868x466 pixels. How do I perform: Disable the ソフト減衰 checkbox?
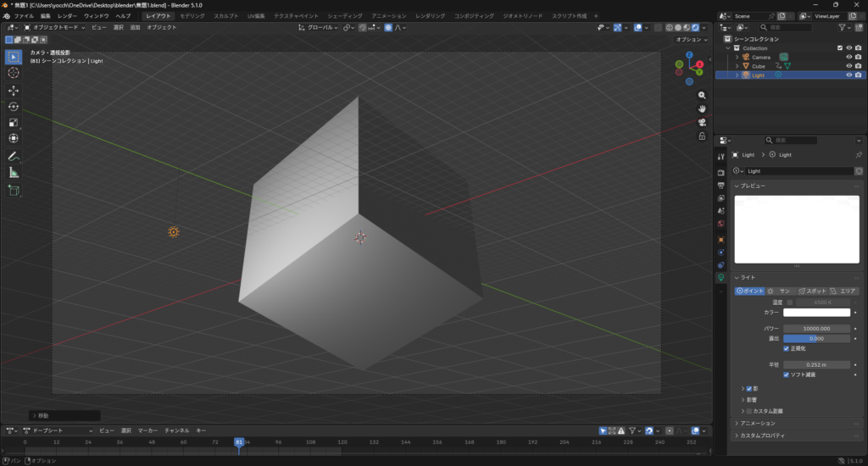(787, 374)
